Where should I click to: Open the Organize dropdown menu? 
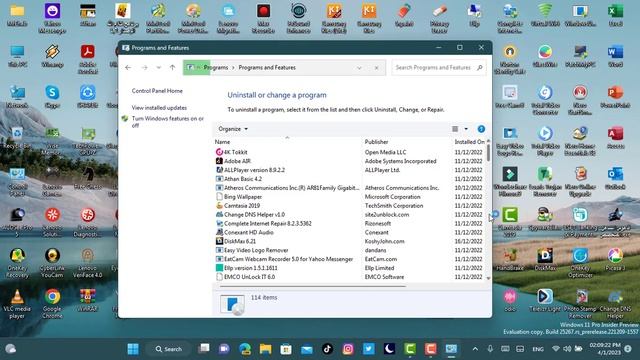click(x=233, y=129)
